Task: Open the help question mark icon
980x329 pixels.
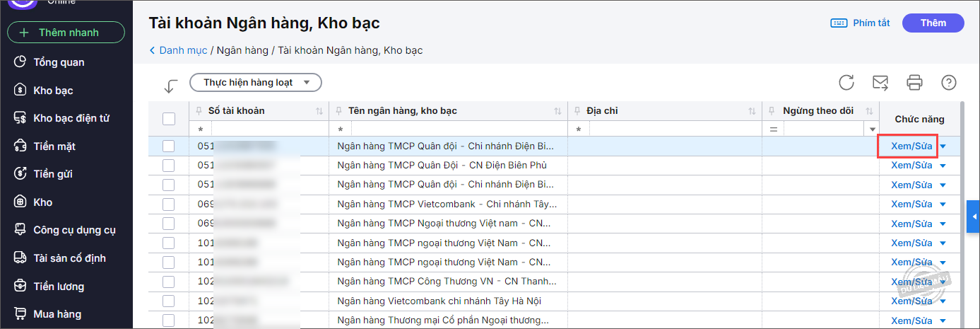Action: coord(949,83)
